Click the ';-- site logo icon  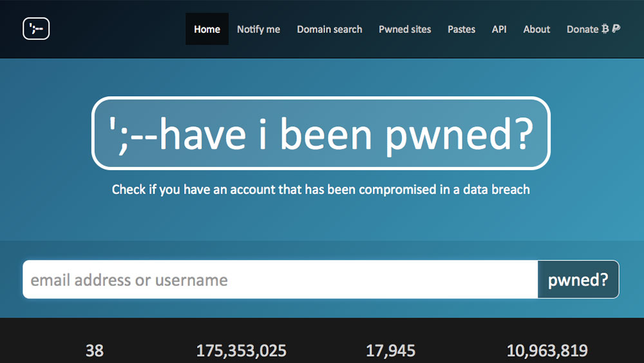[x=36, y=29]
